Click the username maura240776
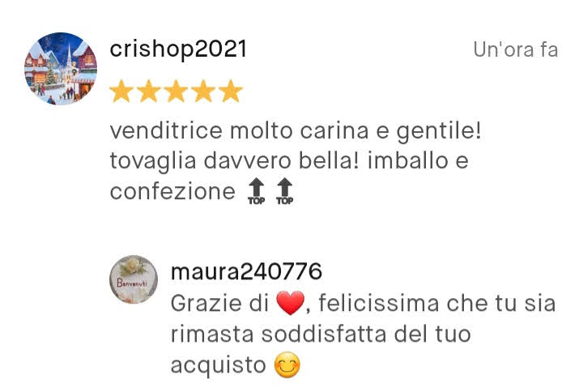This screenshot has height=392, width=583. click(x=246, y=271)
